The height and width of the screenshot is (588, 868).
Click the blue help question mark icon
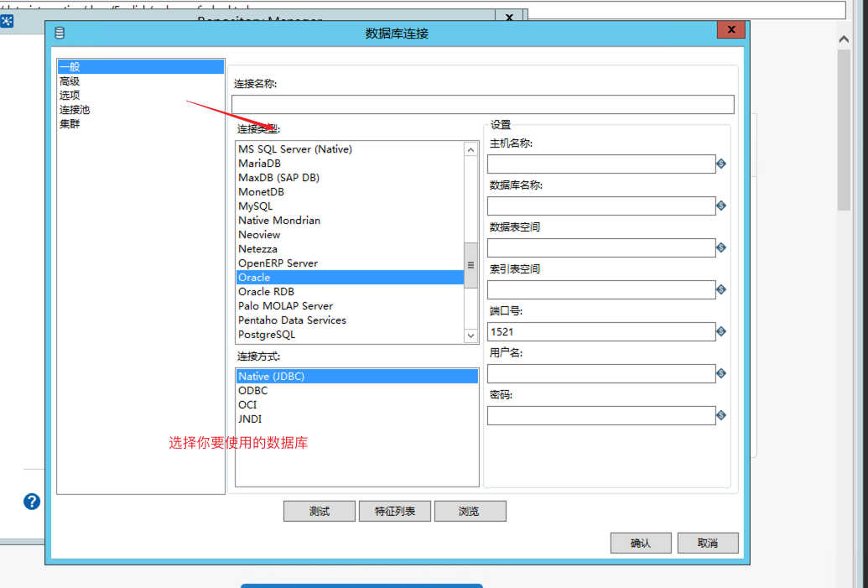click(32, 502)
